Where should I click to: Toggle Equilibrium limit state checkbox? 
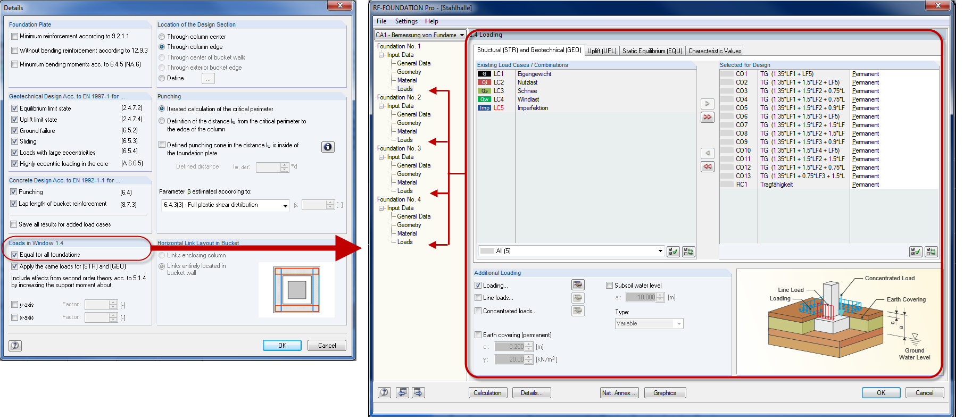coord(14,108)
